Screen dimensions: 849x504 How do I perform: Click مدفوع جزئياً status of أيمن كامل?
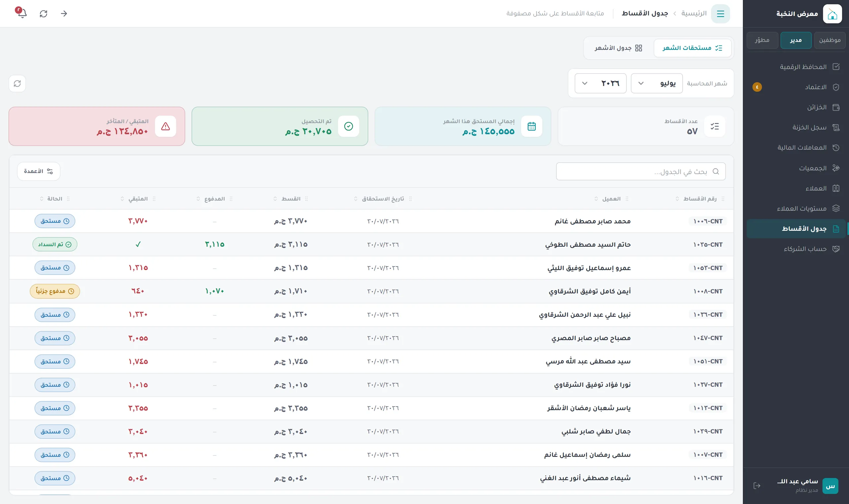(55, 291)
